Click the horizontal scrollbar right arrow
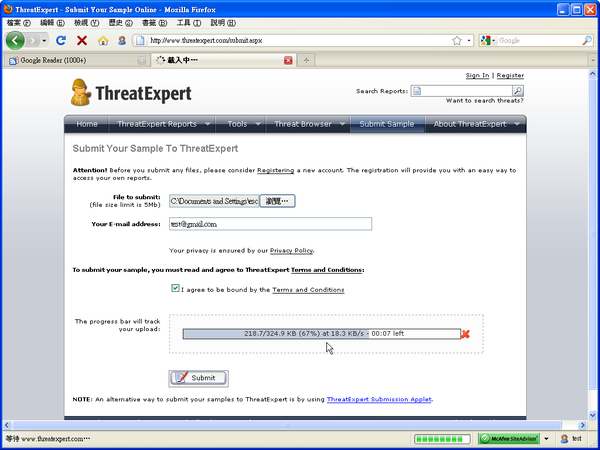This screenshot has width=600, height=450. (582, 425)
